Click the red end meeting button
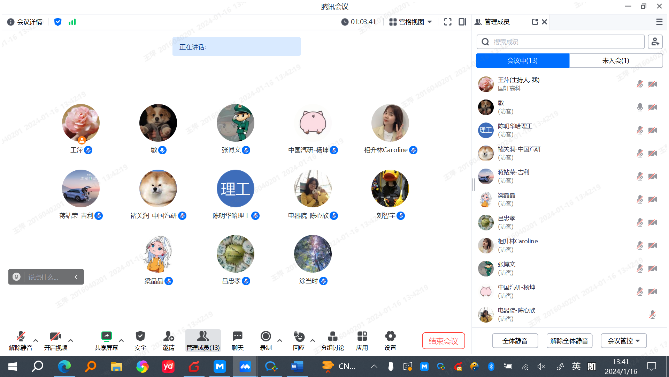The image size is (669, 377). (x=443, y=341)
